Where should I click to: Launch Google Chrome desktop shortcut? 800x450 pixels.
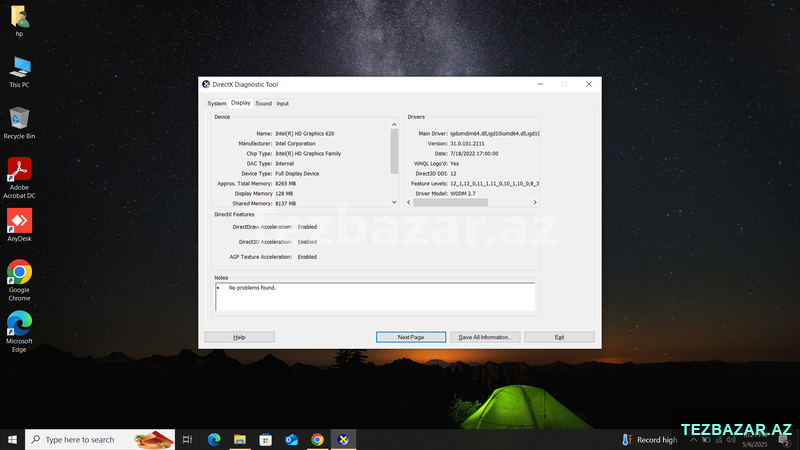(x=19, y=280)
